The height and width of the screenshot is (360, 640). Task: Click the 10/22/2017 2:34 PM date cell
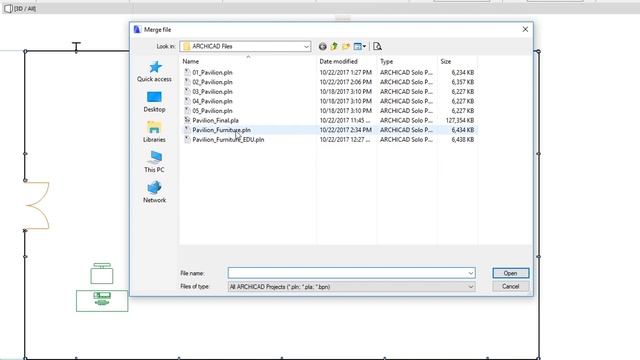pyautogui.click(x=345, y=130)
